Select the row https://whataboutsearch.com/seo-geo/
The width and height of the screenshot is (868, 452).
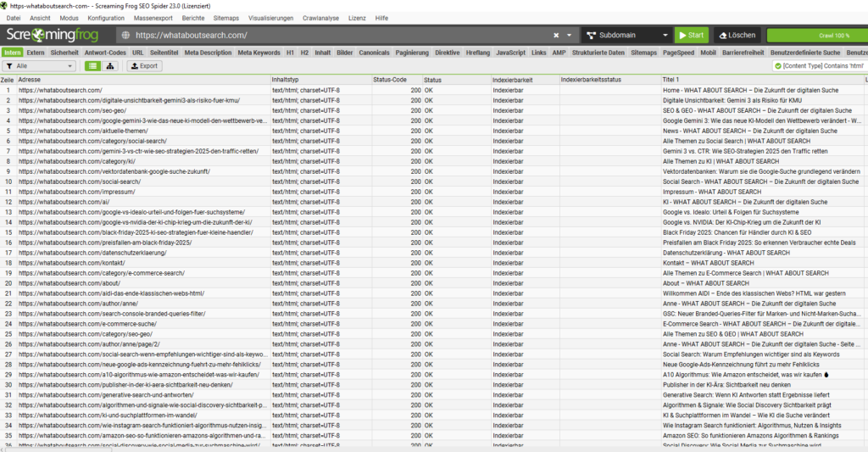coord(434,111)
